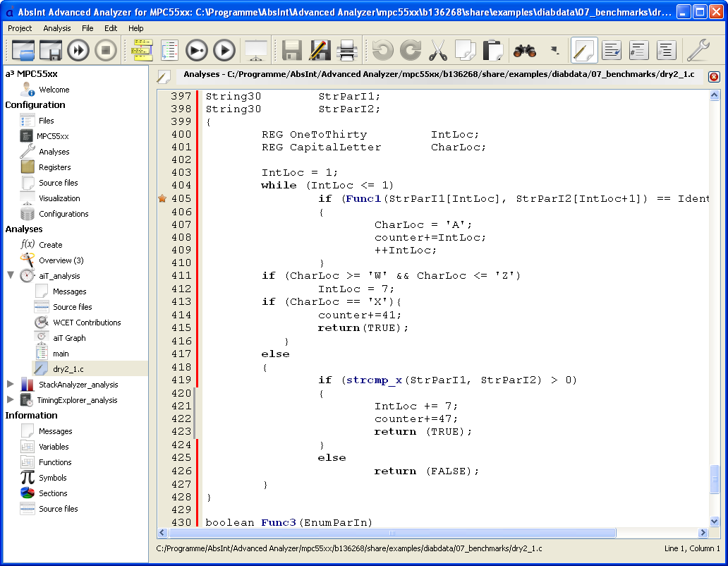
Task: Open the Visualization settings entry
Action: pyautogui.click(x=50, y=198)
